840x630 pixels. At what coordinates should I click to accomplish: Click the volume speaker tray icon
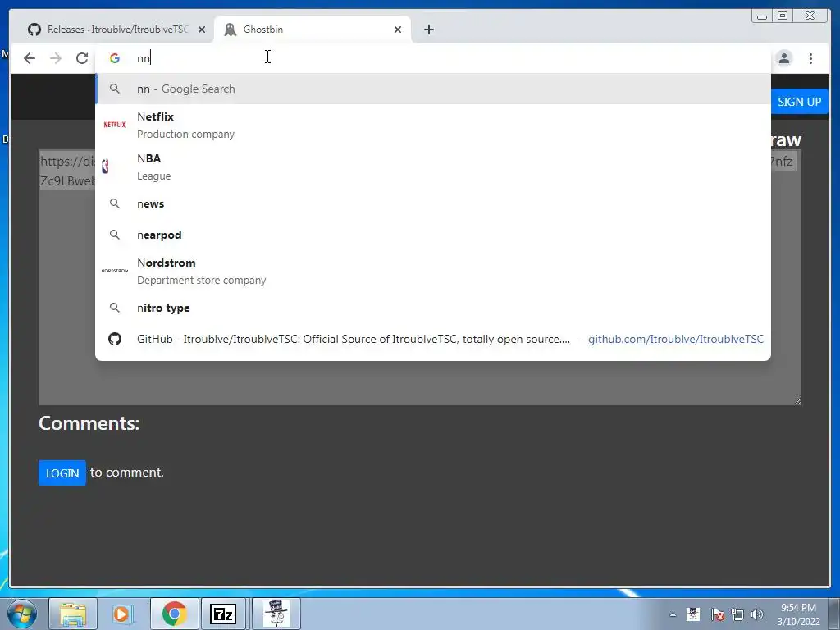(757, 614)
